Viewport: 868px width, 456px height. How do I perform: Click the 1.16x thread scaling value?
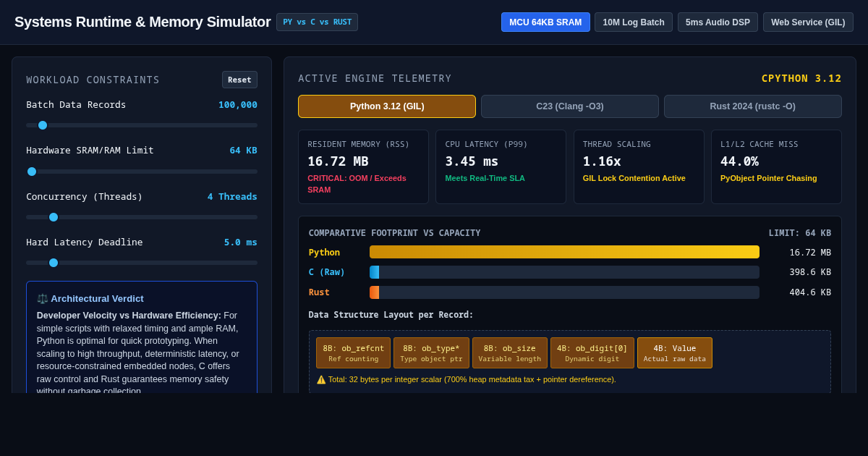(x=602, y=161)
